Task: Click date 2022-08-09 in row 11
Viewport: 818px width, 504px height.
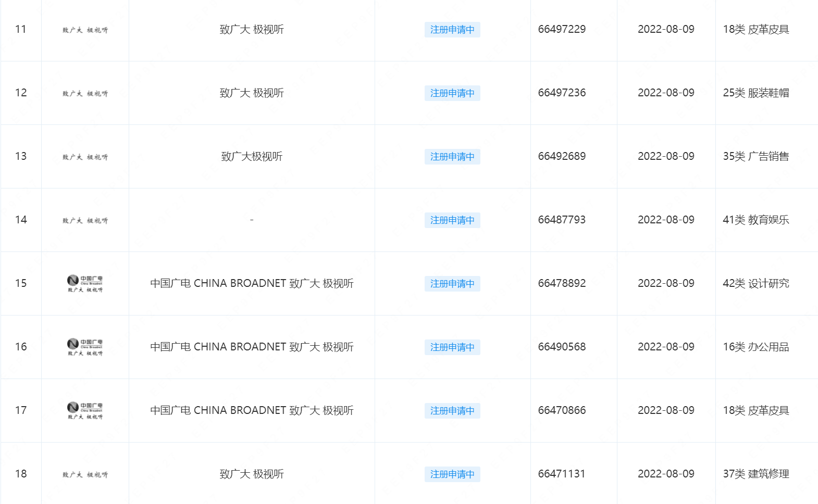Action: tap(666, 29)
